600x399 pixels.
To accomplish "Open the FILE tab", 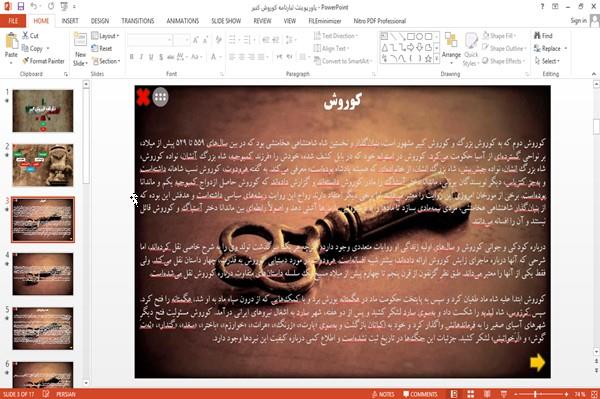I will click(13, 21).
